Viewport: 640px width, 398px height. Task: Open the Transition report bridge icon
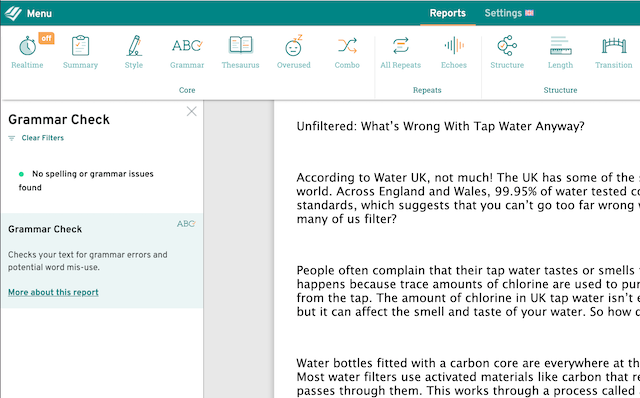point(614,45)
